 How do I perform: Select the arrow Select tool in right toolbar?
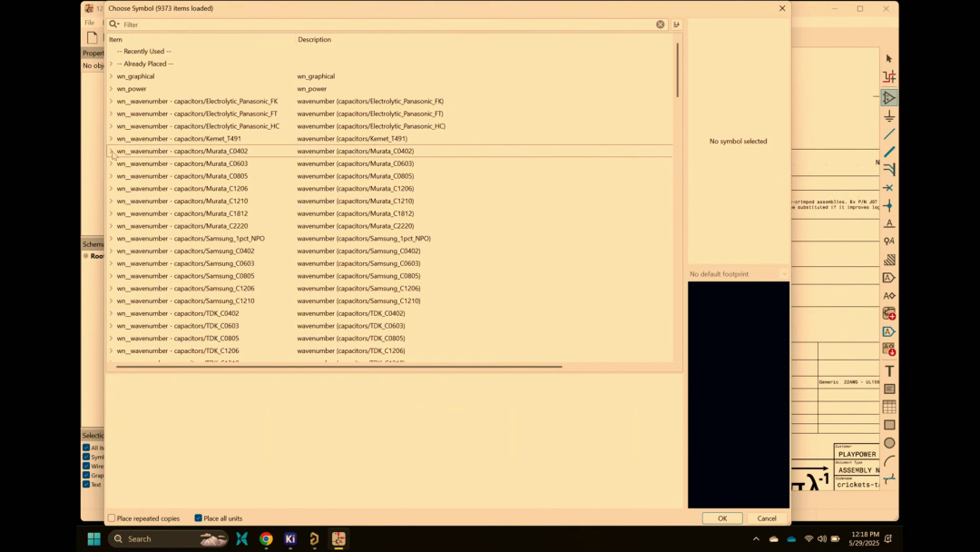[888, 59]
